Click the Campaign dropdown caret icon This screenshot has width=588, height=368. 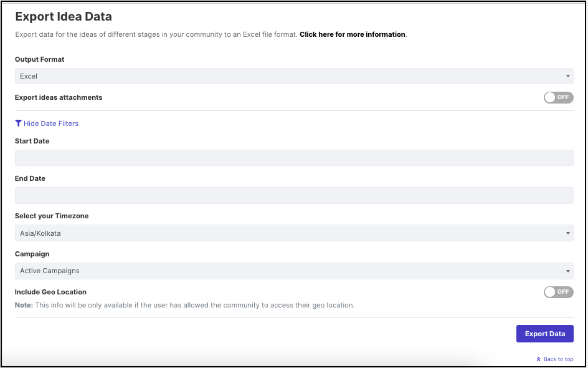pyautogui.click(x=567, y=271)
